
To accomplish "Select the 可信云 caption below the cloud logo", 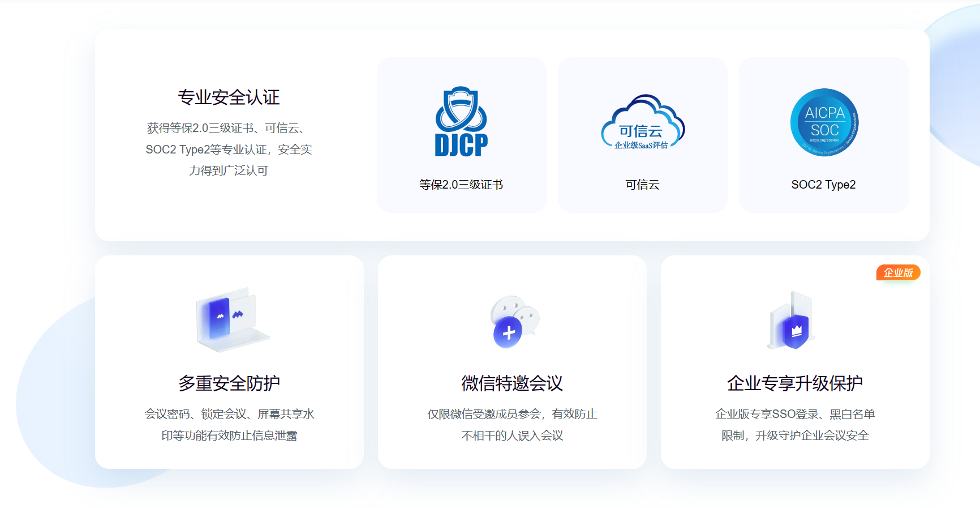I will click(642, 185).
